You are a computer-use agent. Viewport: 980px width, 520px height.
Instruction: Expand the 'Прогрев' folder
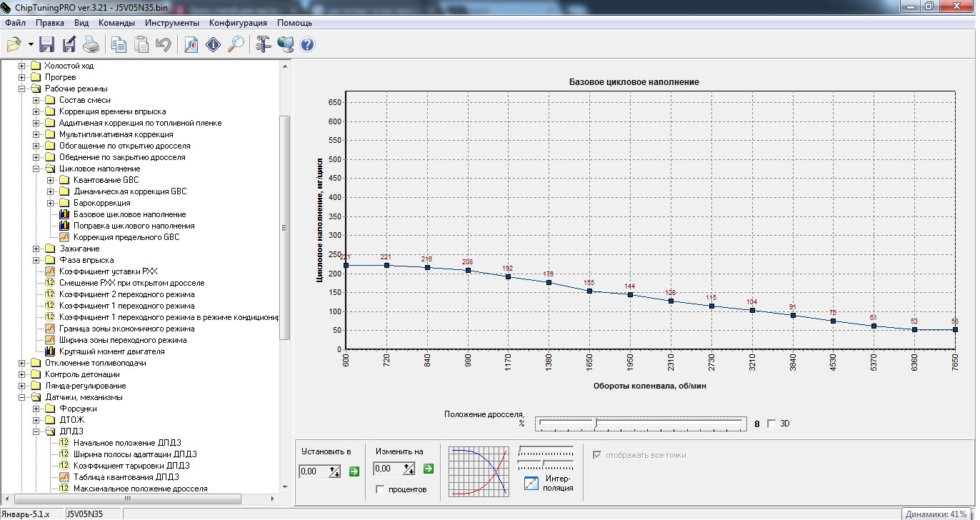[x=22, y=77]
